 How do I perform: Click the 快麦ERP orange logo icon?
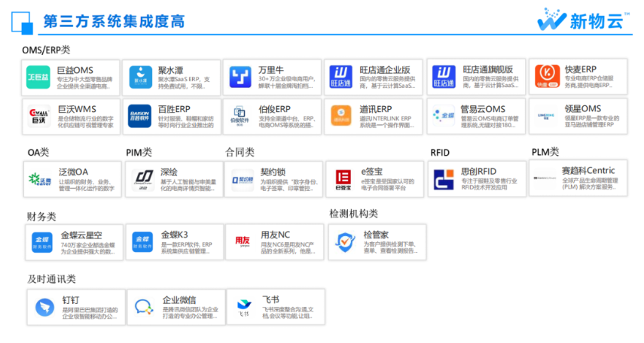tap(547, 76)
